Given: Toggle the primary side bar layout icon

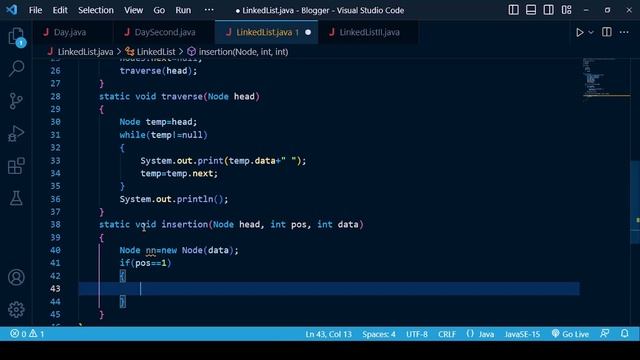Looking at the screenshot, I should (513, 10).
